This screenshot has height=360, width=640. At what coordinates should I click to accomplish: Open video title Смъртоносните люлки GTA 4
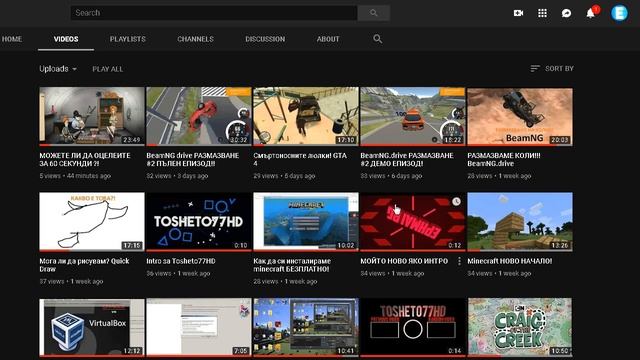pyautogui.click(x=300, y=160)
